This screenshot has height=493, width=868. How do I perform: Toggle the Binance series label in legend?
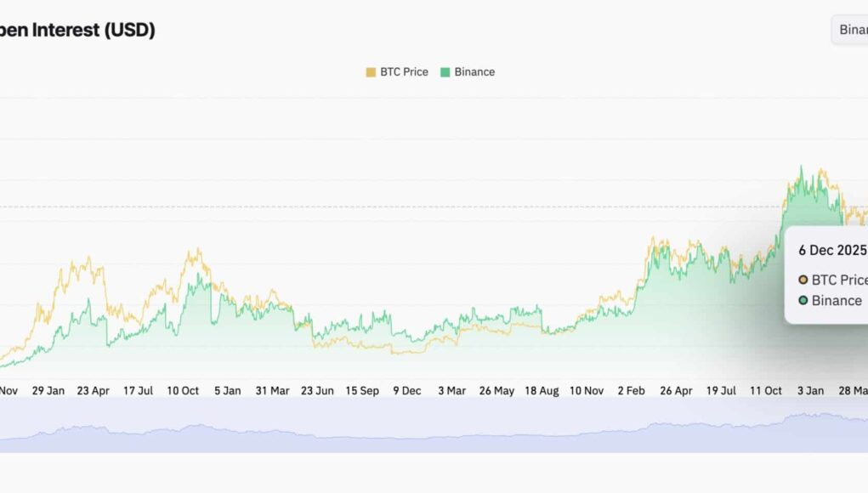474,72
